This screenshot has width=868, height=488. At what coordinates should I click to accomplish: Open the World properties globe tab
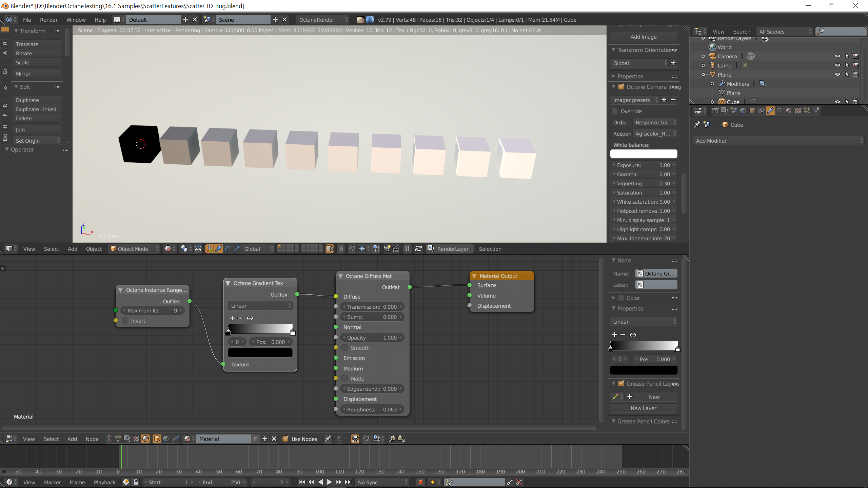[743, 110]
